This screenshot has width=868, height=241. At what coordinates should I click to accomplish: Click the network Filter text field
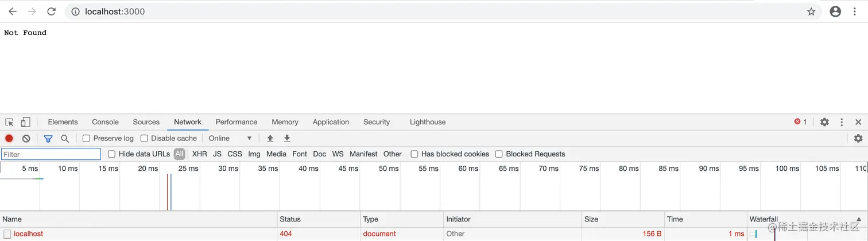click(51, 154)
